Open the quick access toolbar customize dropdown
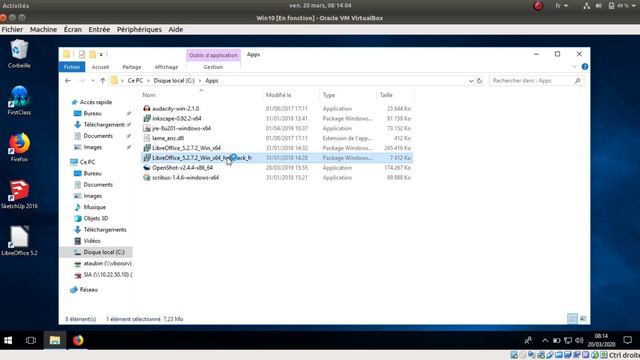Image resolution: width=640 pixels, height=360 pixels. (x=101, y=54)
